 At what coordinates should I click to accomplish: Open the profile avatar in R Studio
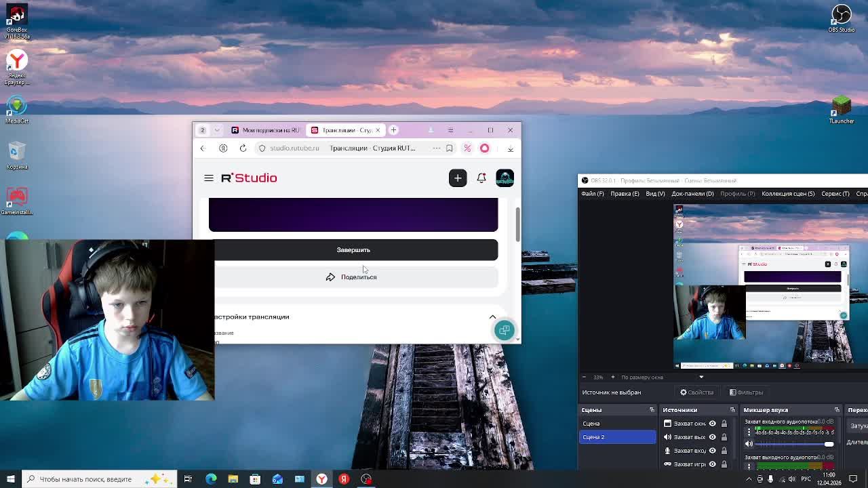click(505, 178)
